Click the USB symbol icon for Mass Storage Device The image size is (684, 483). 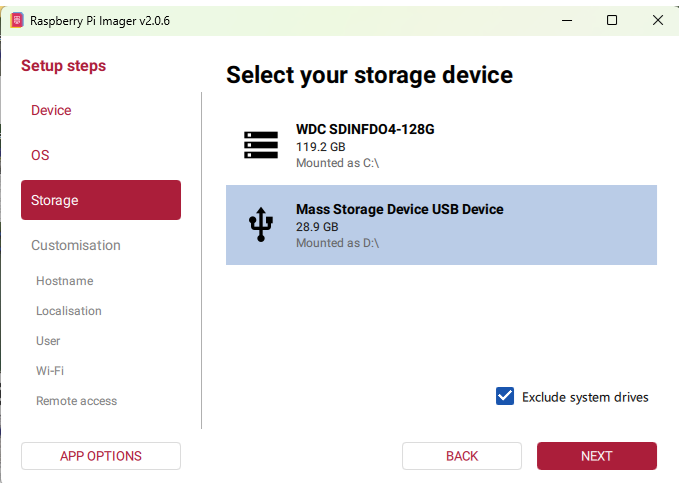coord(261,225)
